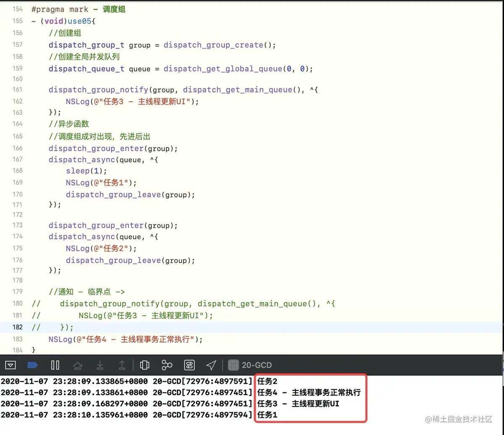Hide the debug area with the console toggle
This screenshot has width=504, height=435.
coord(11,365)
